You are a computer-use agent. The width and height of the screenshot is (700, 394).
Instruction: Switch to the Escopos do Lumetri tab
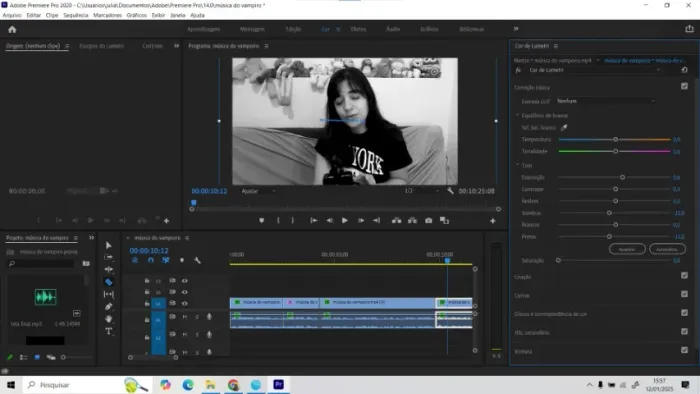coord(101,46)
